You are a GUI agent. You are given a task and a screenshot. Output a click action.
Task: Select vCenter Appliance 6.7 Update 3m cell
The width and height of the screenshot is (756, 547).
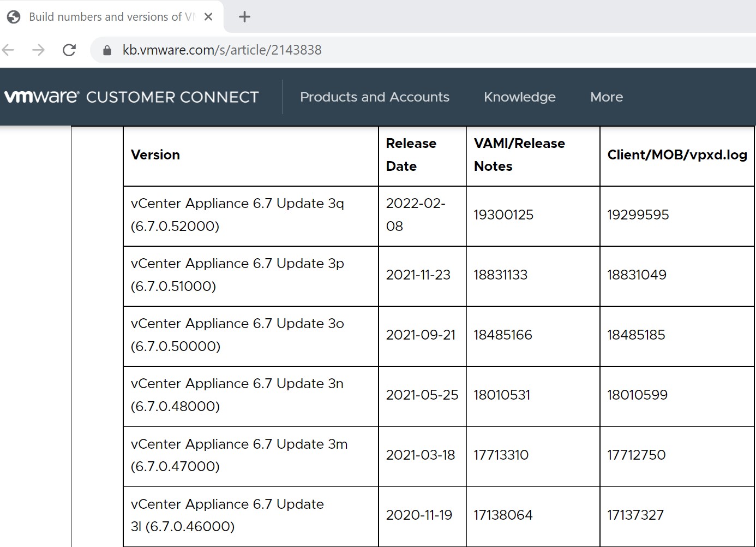click(x=251, y=456)
